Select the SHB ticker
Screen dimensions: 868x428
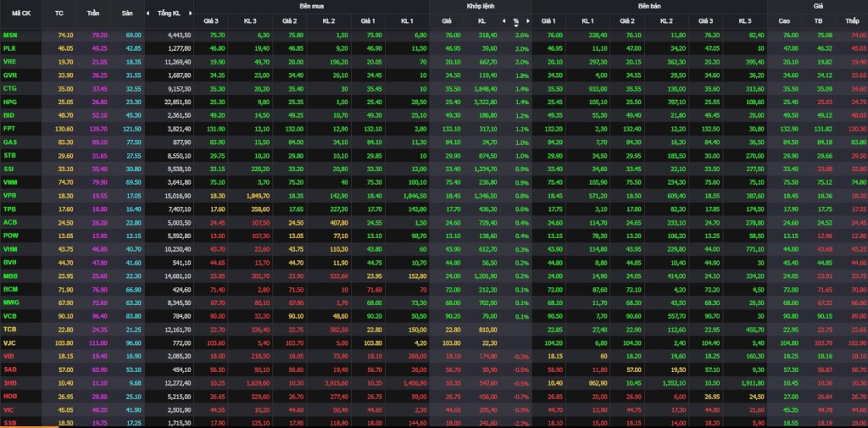point(9,382)
